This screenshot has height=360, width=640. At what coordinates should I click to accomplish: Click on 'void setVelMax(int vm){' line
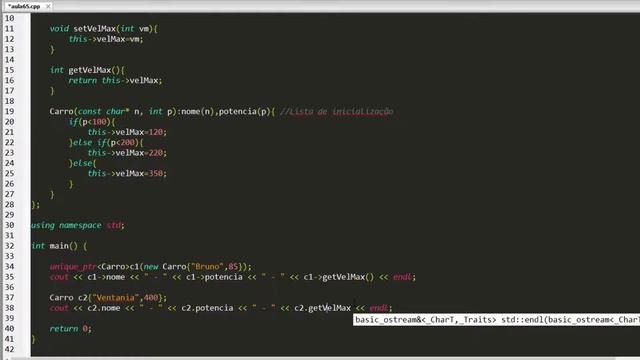coord(104,29)
